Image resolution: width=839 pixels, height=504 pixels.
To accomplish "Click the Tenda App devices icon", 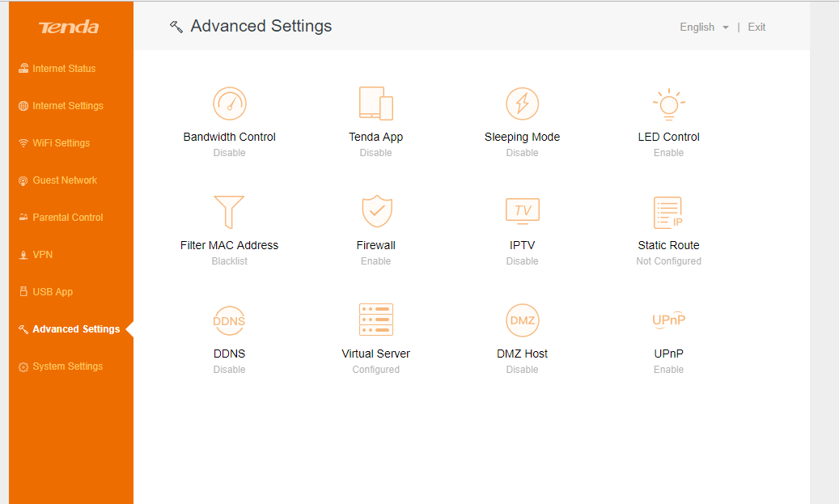I will (376, 104).
